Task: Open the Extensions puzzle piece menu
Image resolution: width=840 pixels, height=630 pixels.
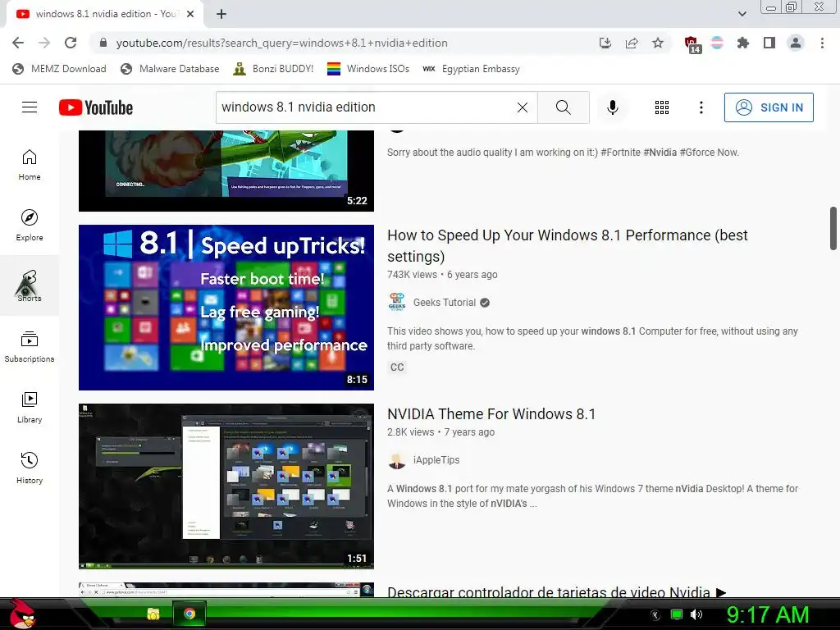Action: point(743,43)
